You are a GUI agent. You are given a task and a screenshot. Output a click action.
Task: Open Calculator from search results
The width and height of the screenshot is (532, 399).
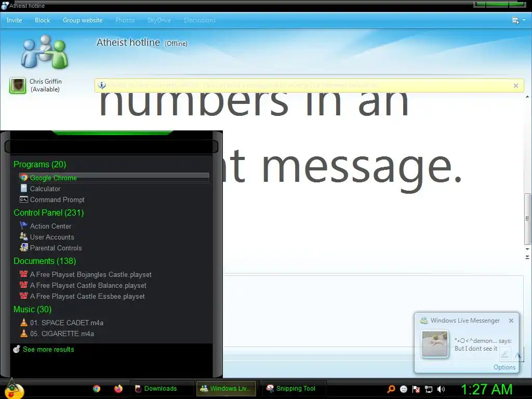114,189
